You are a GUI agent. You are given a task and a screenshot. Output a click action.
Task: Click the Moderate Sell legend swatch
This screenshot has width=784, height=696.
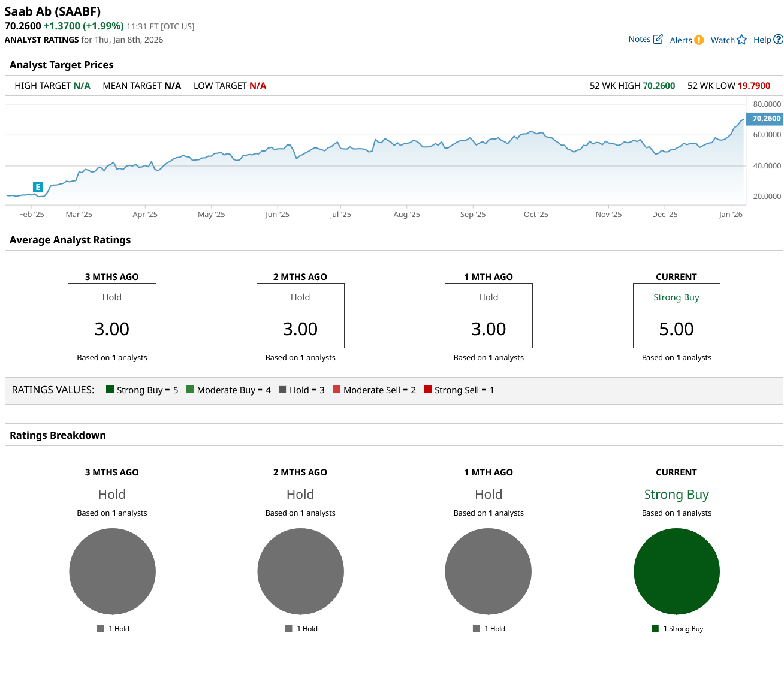[x=336, y=390]
